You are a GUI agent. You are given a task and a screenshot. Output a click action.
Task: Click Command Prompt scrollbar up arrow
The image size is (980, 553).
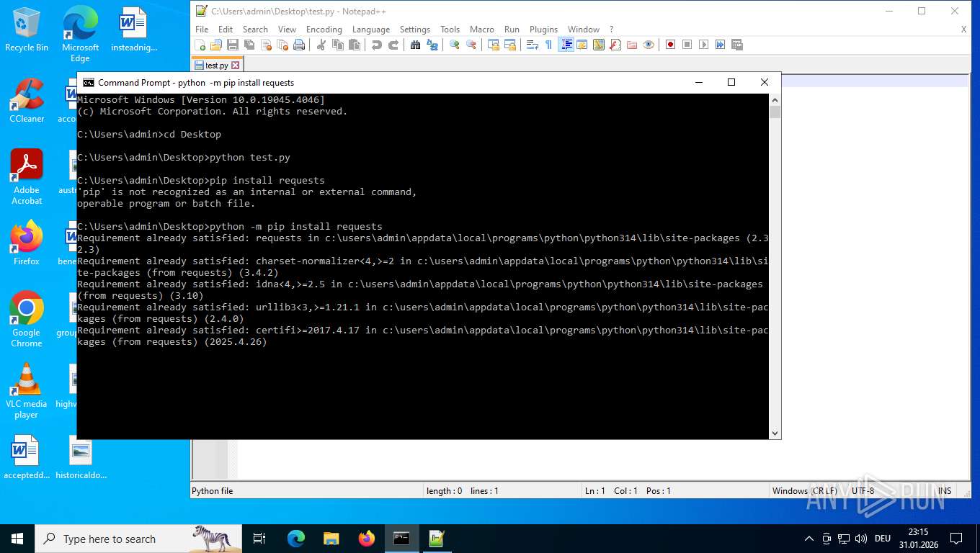[x=775, y=99]
